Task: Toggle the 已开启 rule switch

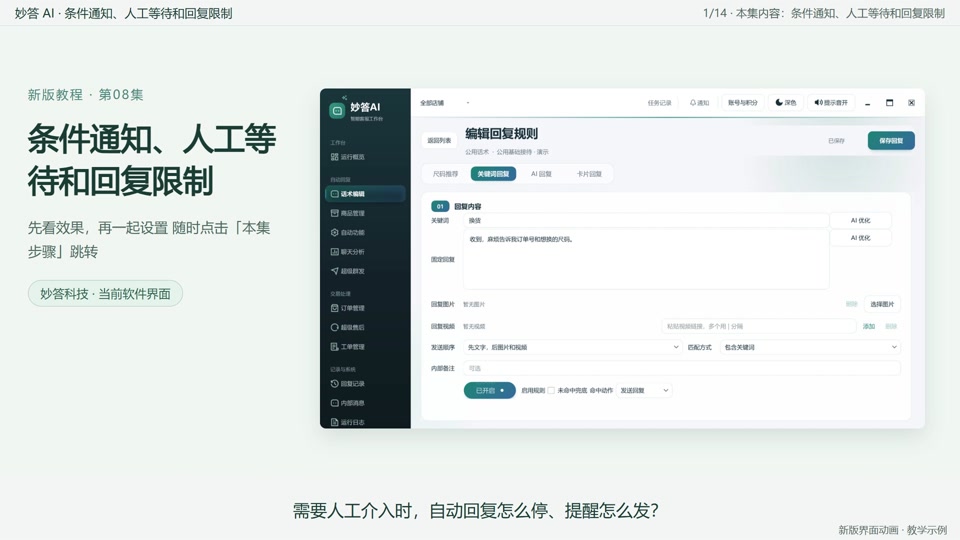Action: click(x=490, y=390)
